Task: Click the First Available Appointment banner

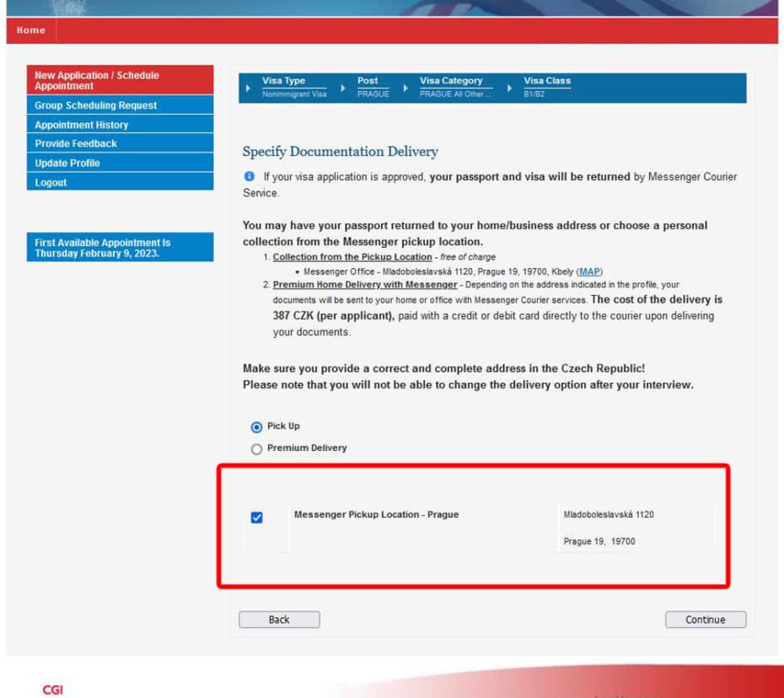Action: click(x=120, y=248)
